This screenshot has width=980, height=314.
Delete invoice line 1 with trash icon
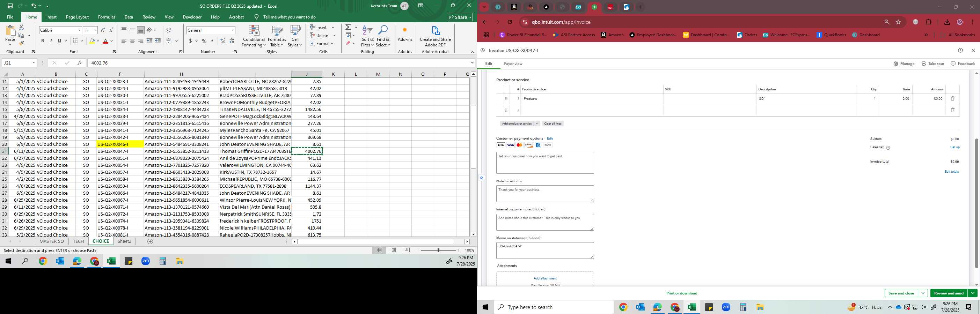coord(953,98)
